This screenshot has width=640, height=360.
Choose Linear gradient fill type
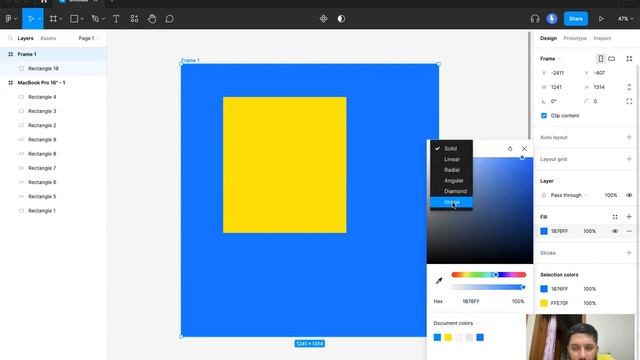point(451,159)
